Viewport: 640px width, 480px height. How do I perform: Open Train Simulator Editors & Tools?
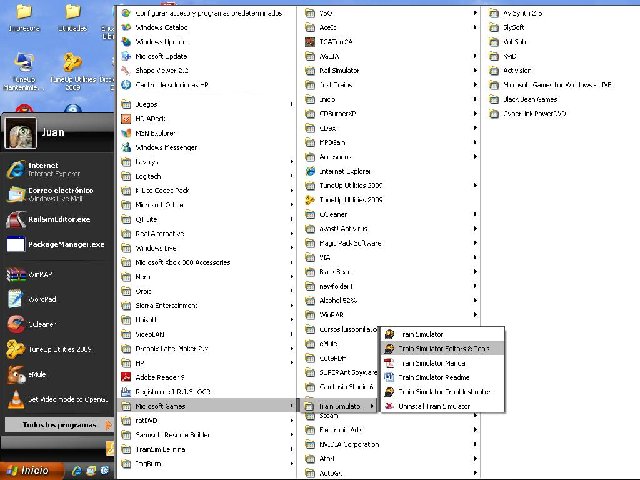[443, 349]
